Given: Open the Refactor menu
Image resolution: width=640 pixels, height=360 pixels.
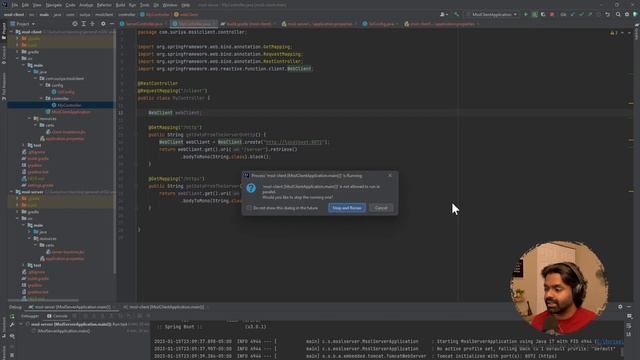Looking at the screenshot, I should (104, 5).
